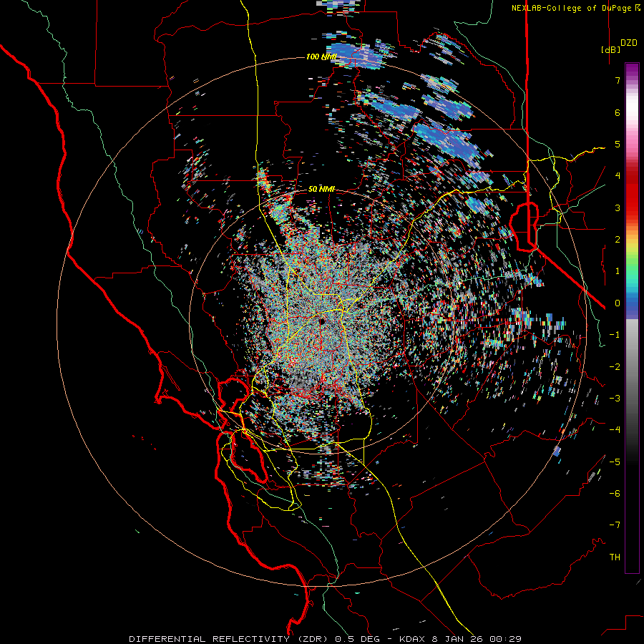Click the -2 value on the color scale
Screen dimensions: 644x644
(x=615, y=367)
